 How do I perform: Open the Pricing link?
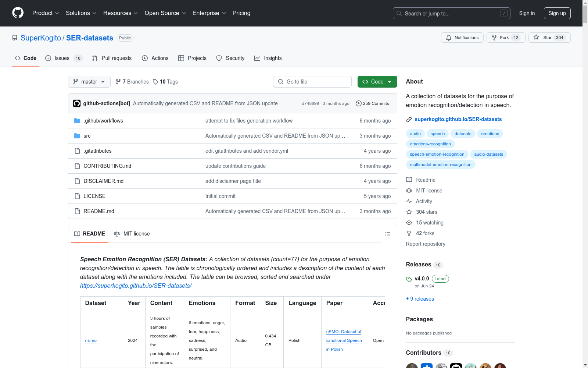tap(241, 13)
